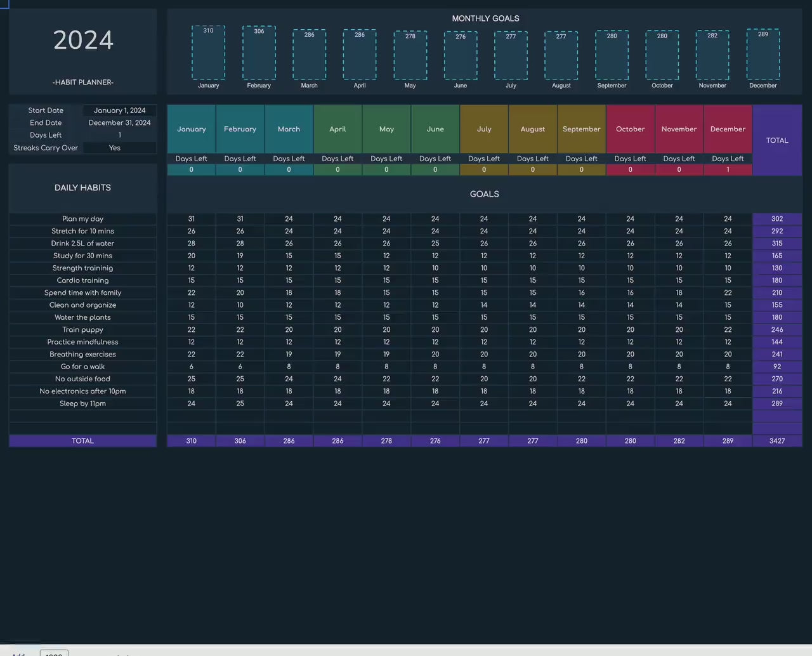The width and height of the screenshot is (812, 656).
Task: Click the grand total cell 3427
Action: tap(776, 441)
